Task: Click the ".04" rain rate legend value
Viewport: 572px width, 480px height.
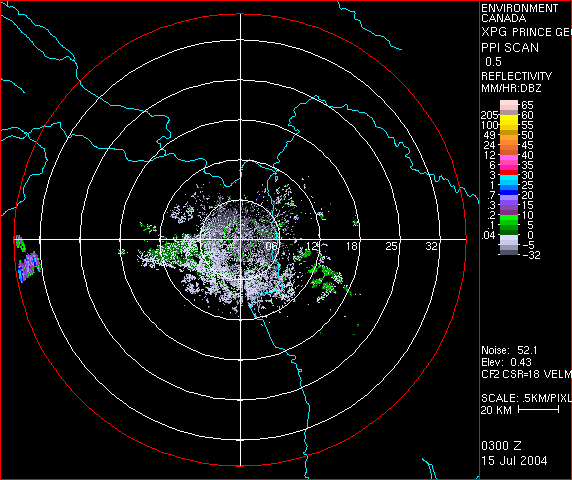Action: pyautogui.click(x=489, y=236)
